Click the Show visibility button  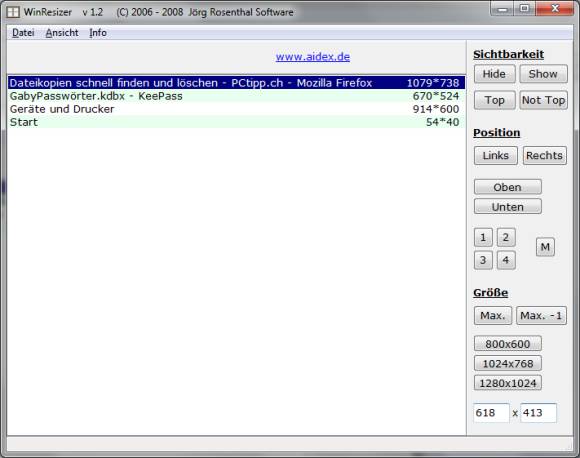click(543, 74)
